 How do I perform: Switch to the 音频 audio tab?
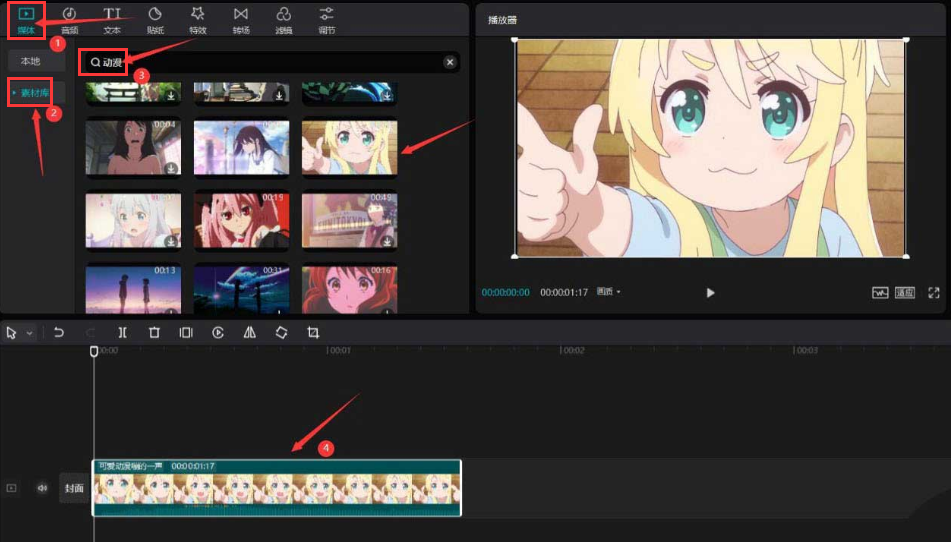point(69,20)
